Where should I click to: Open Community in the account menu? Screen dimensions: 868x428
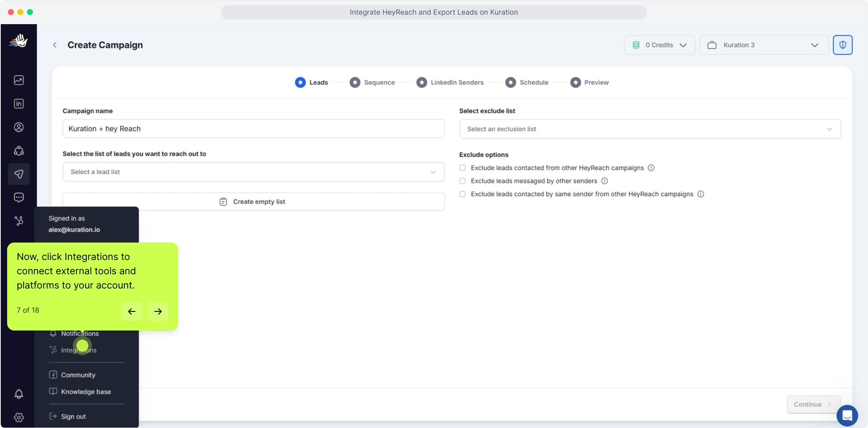(72, 375)
